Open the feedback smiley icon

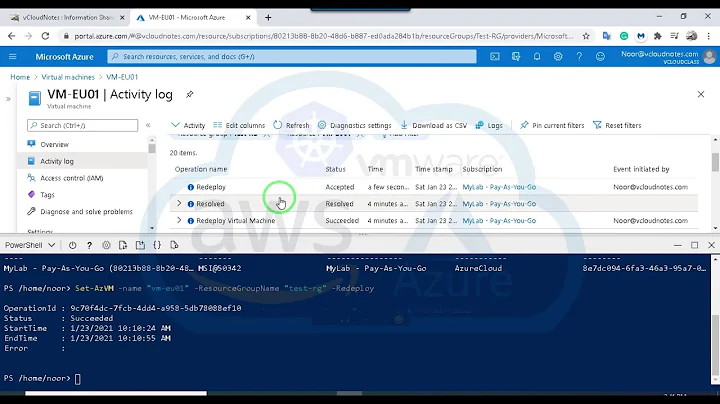[x=600, y=56]
